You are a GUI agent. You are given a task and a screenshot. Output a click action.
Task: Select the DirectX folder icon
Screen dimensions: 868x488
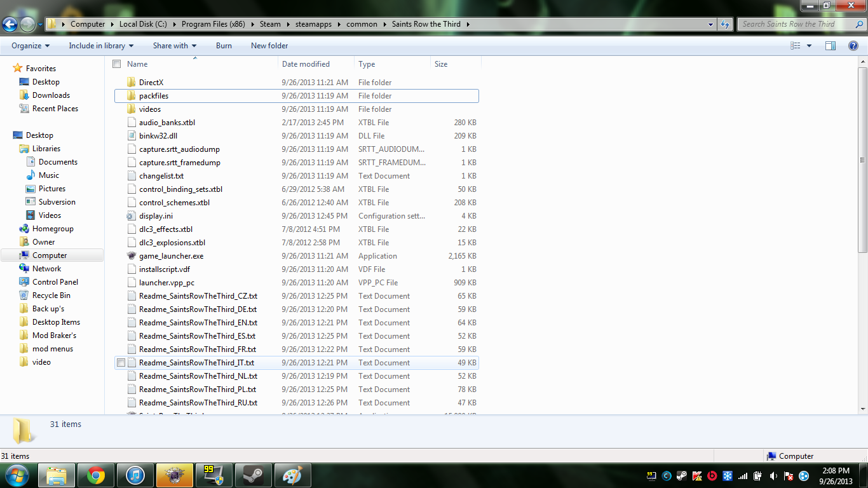(x=132, y=82)
